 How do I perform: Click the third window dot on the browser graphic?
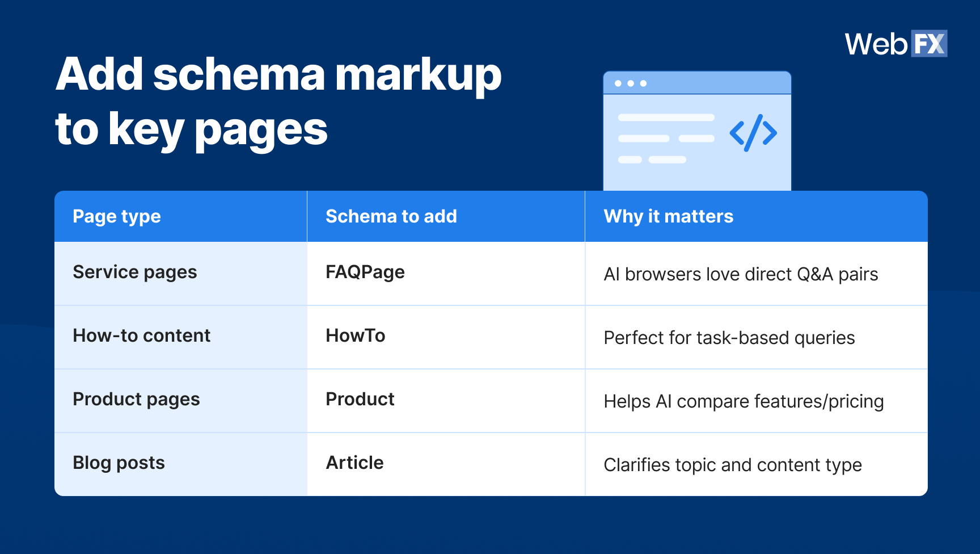pos(643,82)
